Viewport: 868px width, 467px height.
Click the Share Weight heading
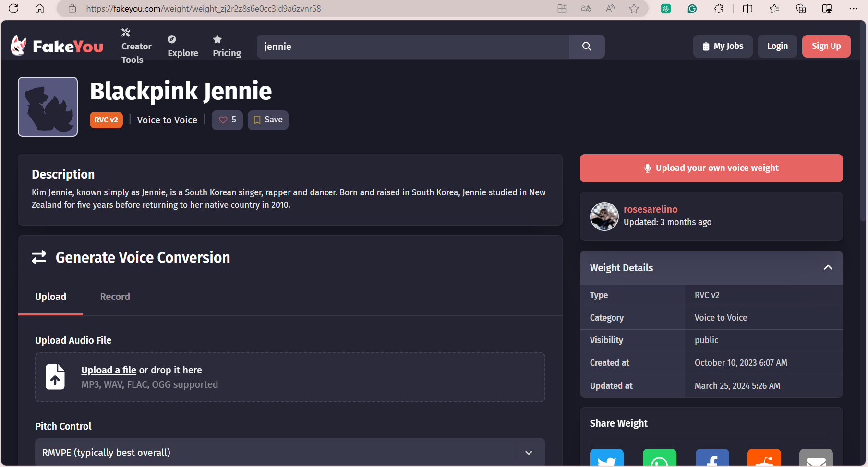[x=618, y=423]
